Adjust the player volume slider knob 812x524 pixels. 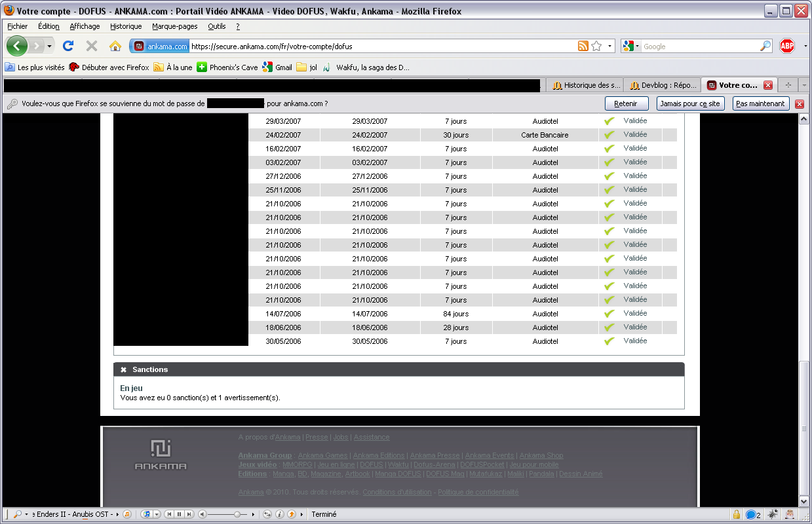pyautogui.click(x=236, y=514)
